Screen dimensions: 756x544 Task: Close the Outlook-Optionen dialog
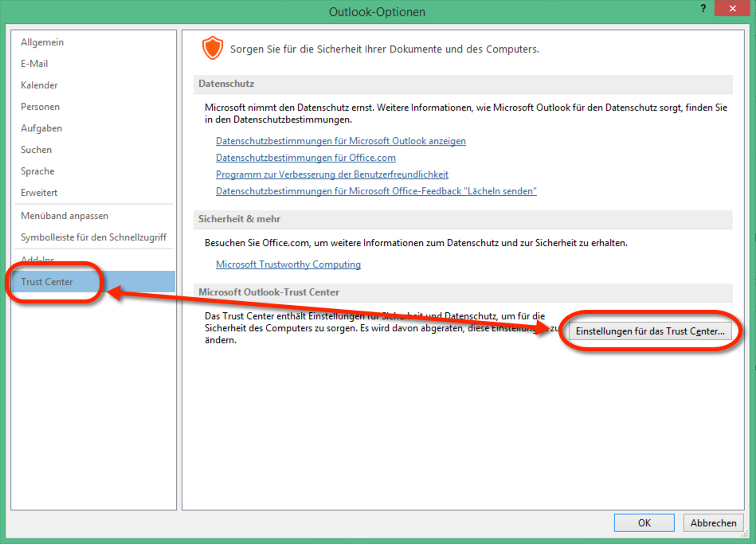point(732,9)
